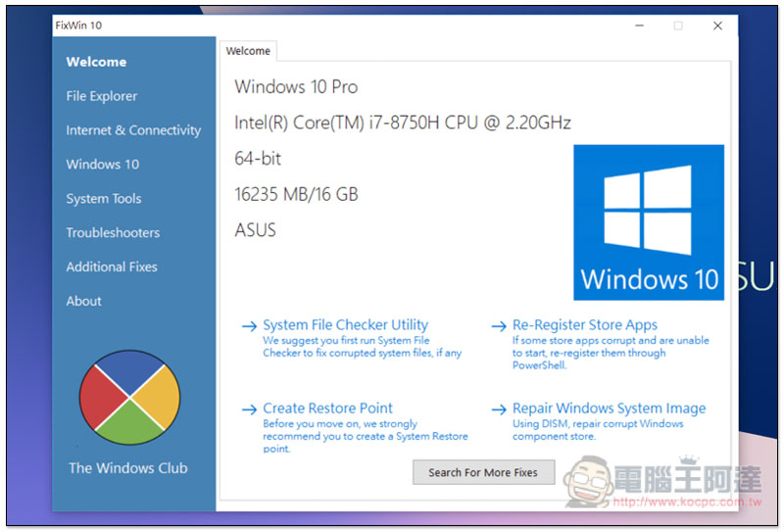Image resolution: width=784 pixels, height=532 pixels.
Task: Close the FixWin 10 window
Action: [717, 25]
